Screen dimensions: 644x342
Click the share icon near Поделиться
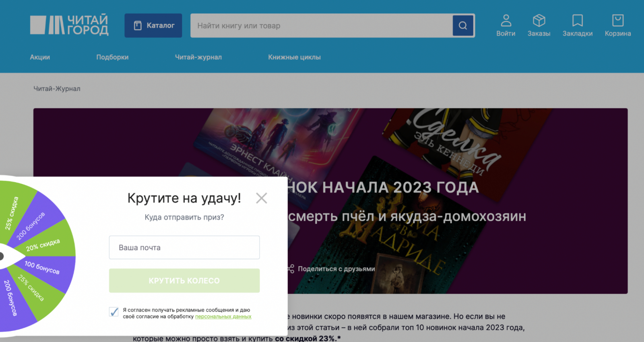pyautogui.click(x=291, y=269)
